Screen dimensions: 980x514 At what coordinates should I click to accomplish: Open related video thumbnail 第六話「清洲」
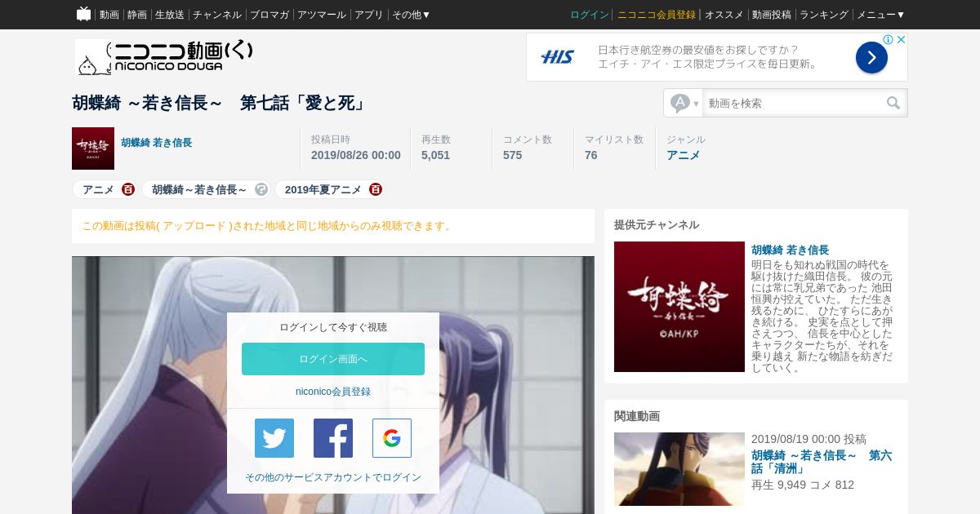click(x=679, y=469)
